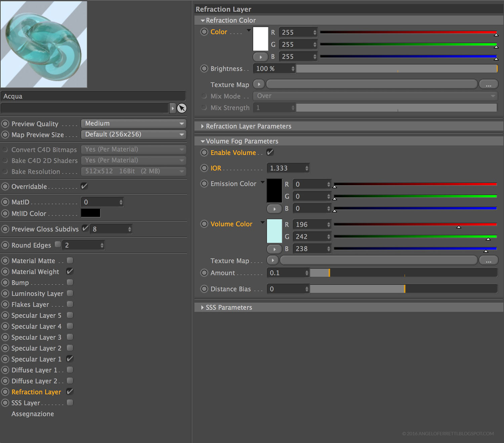Click animation dot next to Enable Volume
This screenshot has height=443, width=504.
pyautogui.click(x=204, y=153)
